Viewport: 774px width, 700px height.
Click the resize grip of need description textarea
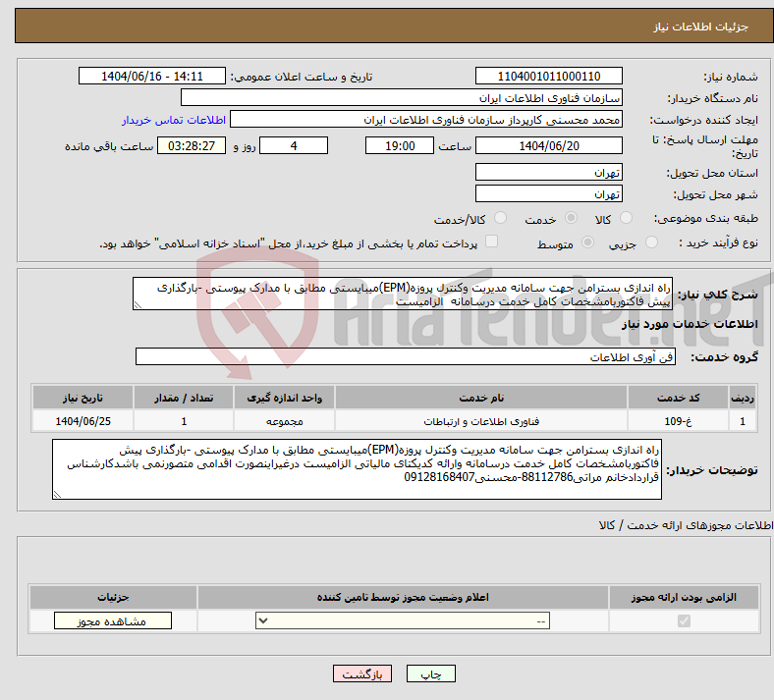(x=138, y=305)
